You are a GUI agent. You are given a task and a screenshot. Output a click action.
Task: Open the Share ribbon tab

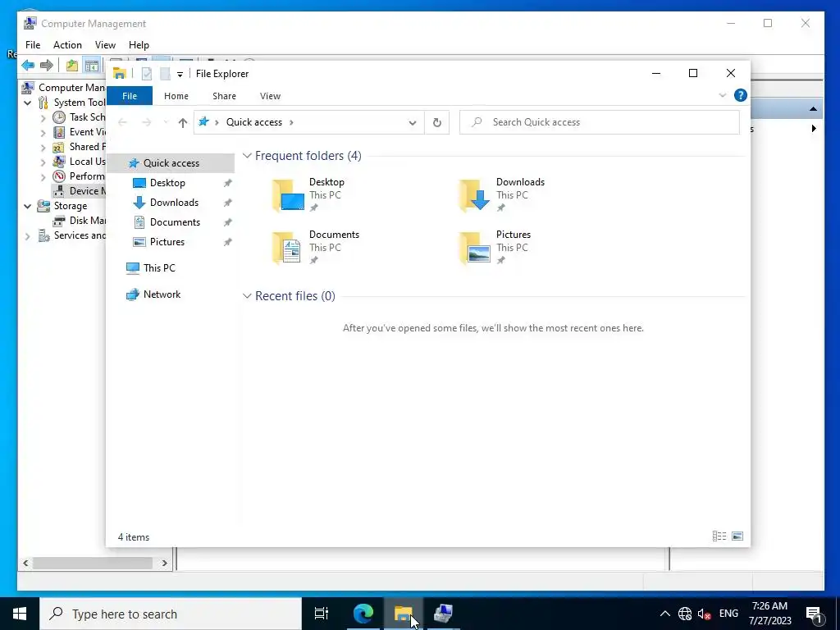pyautogui.click(x=224, y=96)
